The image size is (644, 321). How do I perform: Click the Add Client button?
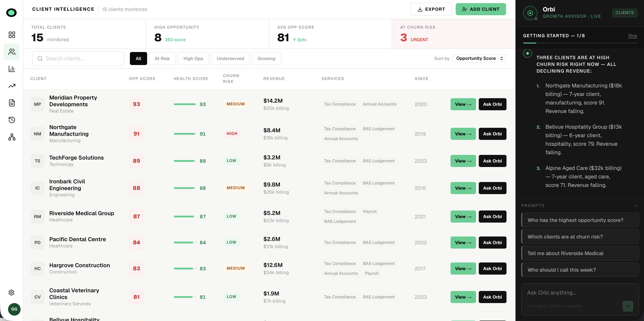481,9
